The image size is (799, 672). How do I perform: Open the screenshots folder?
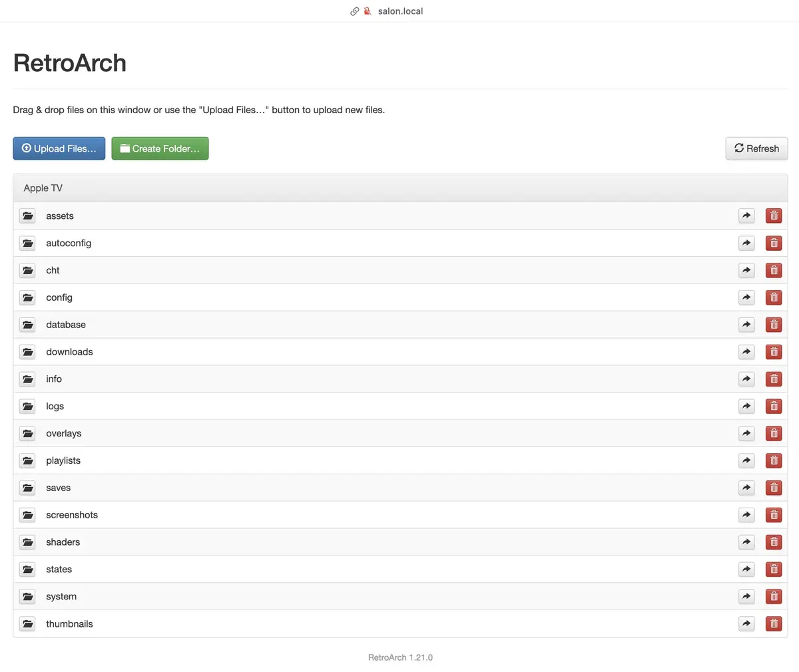(x=72, y=514)
